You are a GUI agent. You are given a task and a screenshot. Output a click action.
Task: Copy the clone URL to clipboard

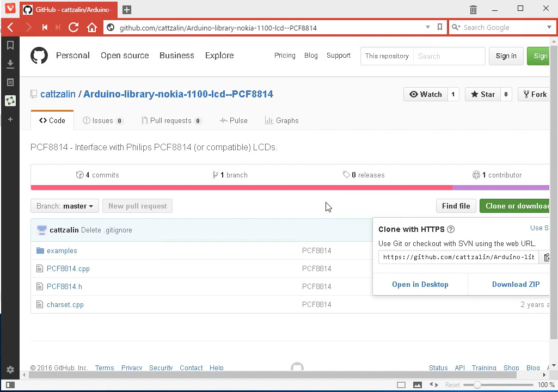tap(546, 257)
